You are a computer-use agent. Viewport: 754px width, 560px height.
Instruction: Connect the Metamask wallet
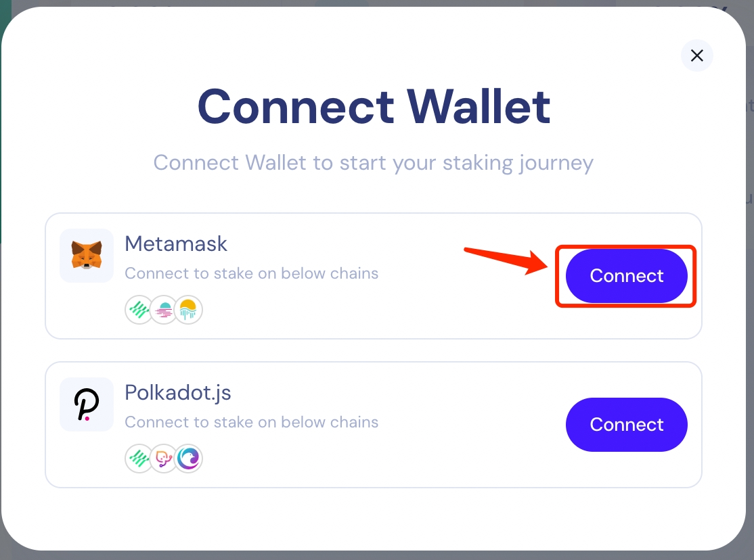point(626,276)
